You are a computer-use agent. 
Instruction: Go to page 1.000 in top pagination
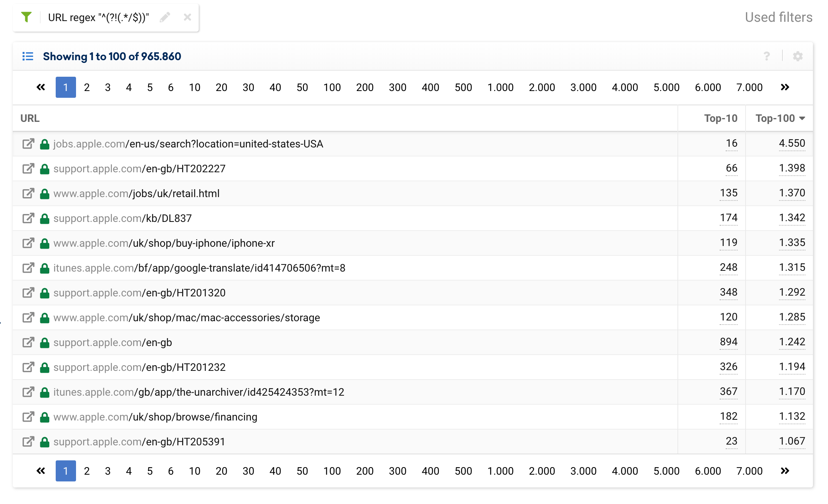pyautogui.click(x=501, y=87)
